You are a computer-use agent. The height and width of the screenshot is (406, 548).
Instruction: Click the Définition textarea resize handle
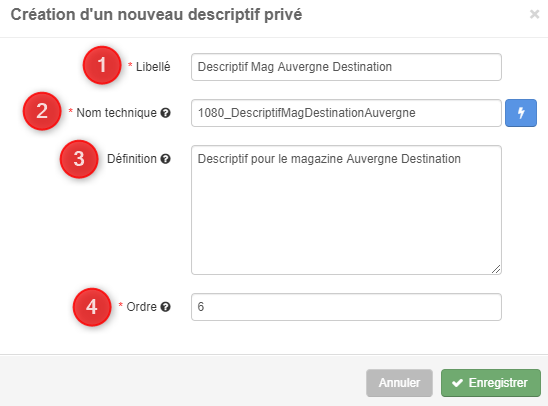point(496,269)
